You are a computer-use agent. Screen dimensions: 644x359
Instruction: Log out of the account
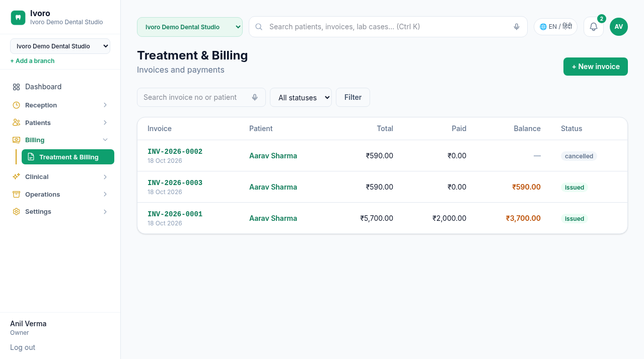click(x=23, y=347)
